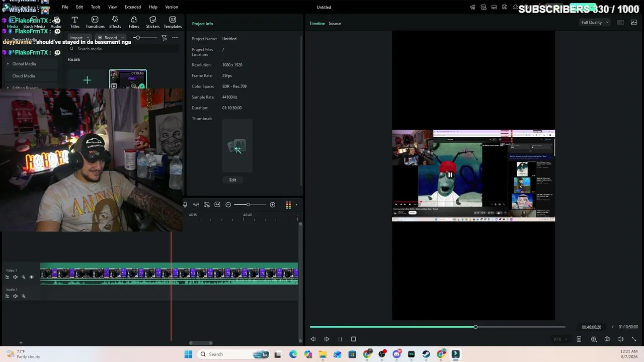Open the Effects tab

(115, 22)
